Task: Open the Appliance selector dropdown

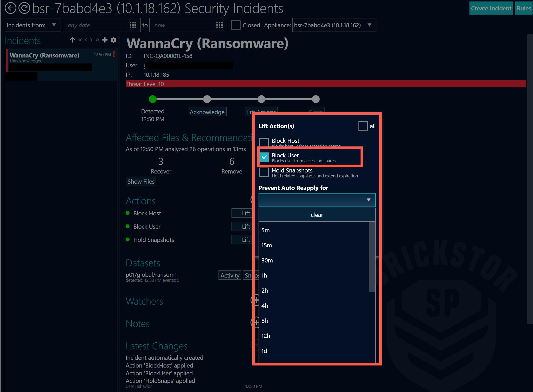Action: [x=369, y=25]
